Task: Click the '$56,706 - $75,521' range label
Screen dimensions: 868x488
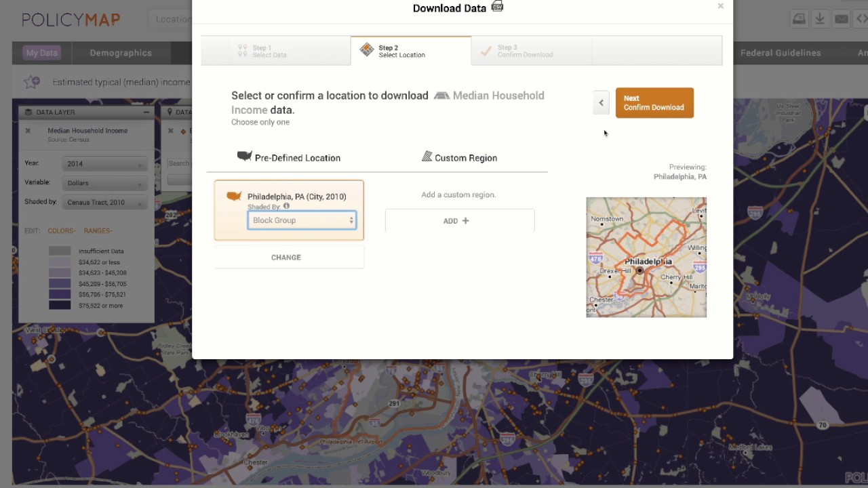Action: 102,295
